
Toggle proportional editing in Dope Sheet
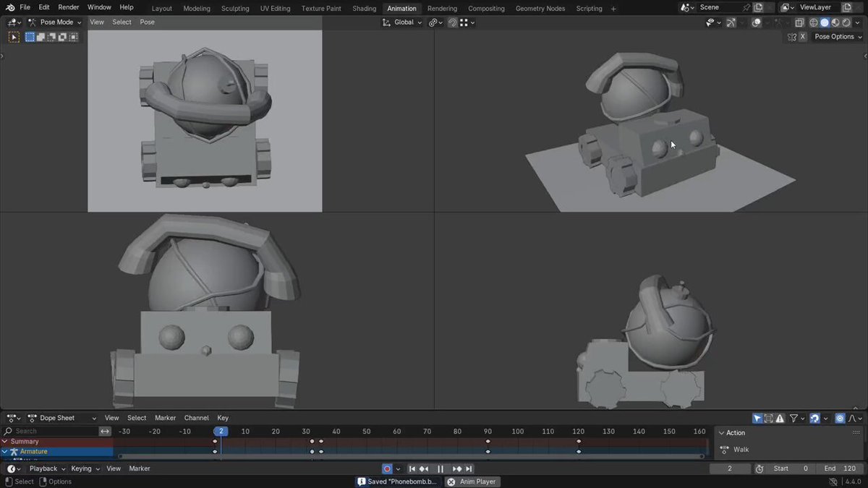840,418
